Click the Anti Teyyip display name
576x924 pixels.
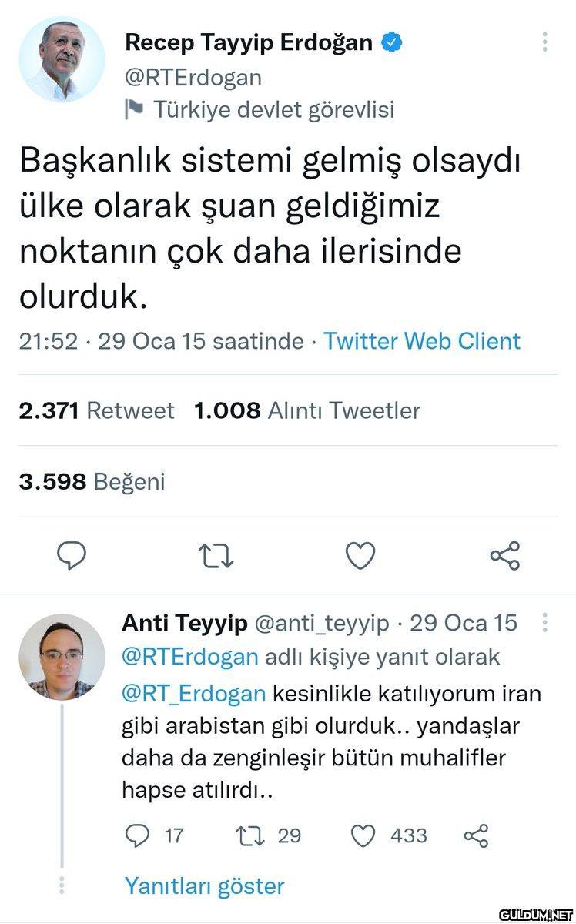(183, 622)
